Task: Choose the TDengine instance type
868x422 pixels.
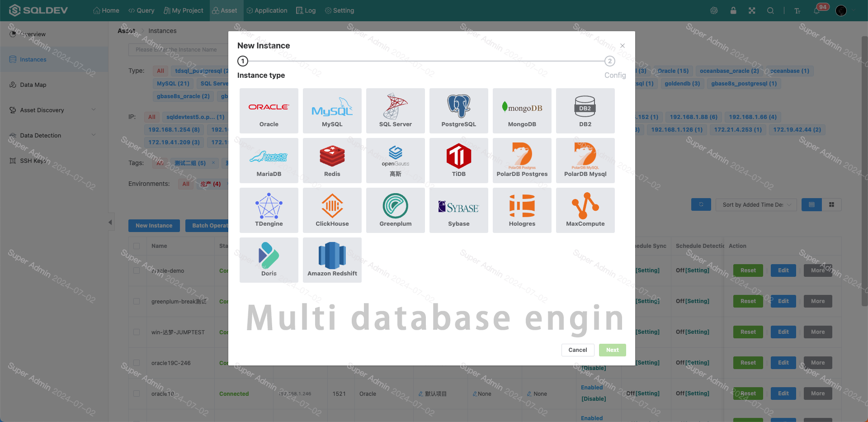Action: [x=269, y=210]
